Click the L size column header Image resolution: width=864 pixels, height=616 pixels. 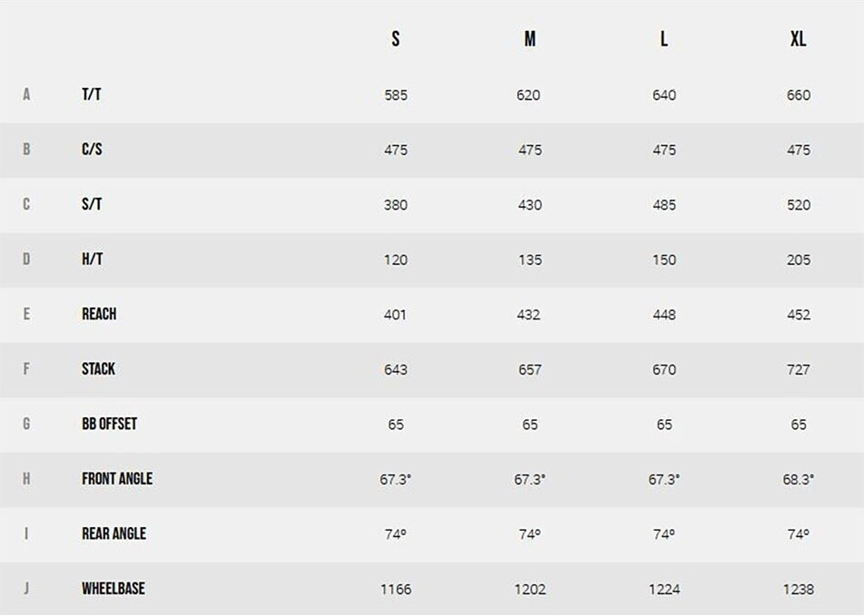[x=664, y=39]
